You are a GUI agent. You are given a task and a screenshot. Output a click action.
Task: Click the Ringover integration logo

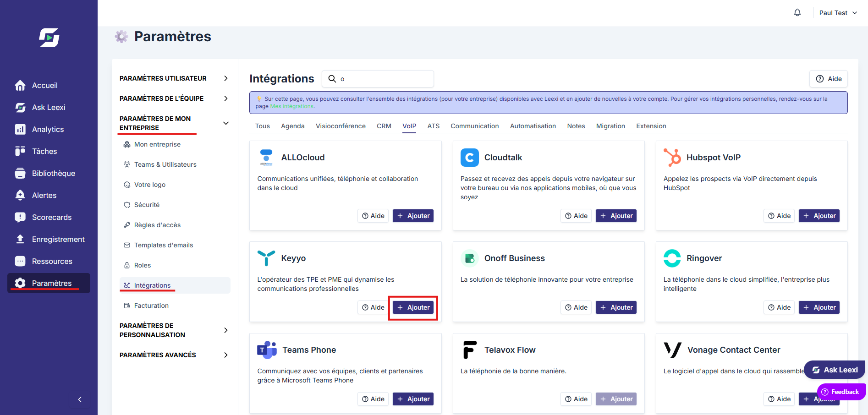(x=672, y=258)
